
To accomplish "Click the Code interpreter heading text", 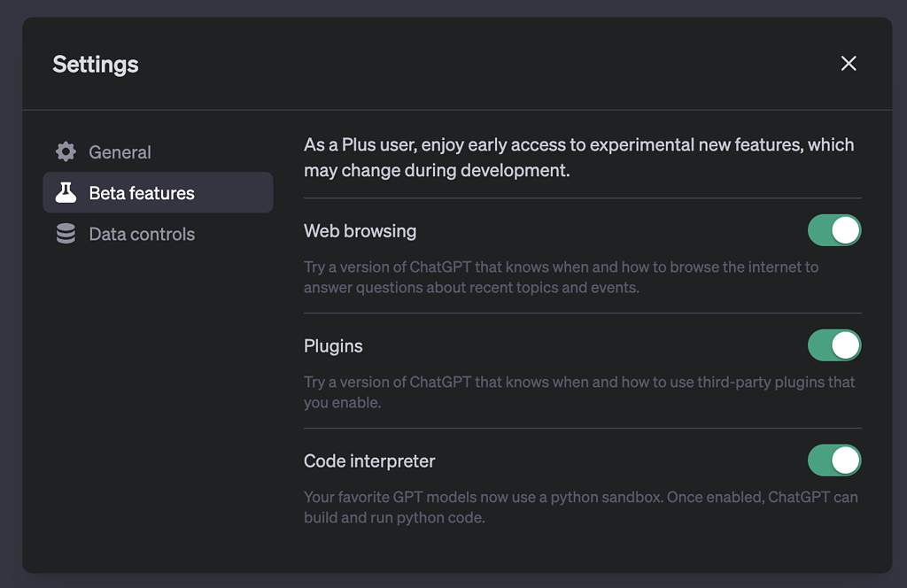I will tap(369, 460).
